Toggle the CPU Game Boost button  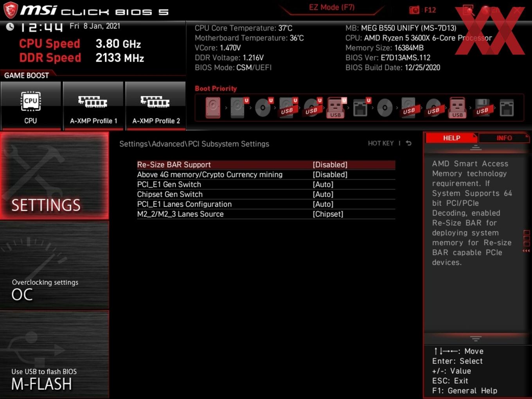pyautogui.click(x=31, y=105)
